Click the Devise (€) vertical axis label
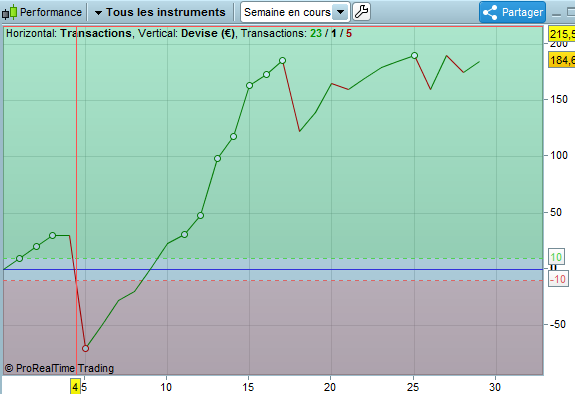The image size is (575, 394). 208,33
